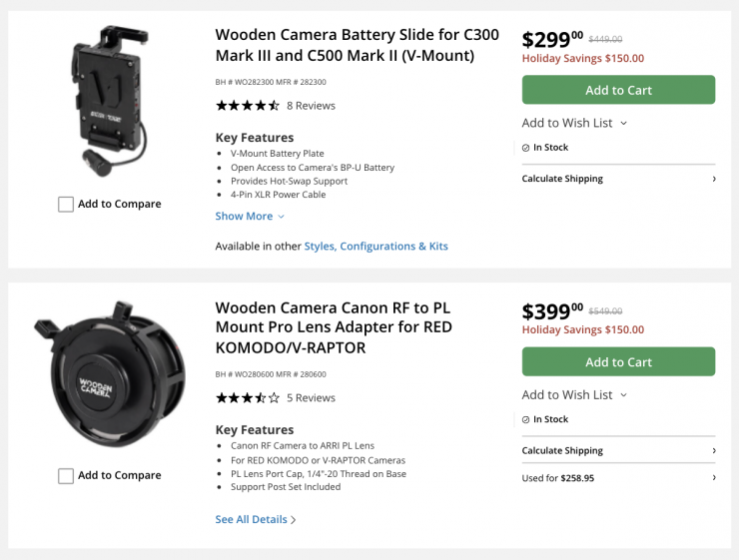Viewport: 739px width, 560px height.
Task: Expand Calculate Shipping for Lens Adapter
Action: click(x=618, y=450)
